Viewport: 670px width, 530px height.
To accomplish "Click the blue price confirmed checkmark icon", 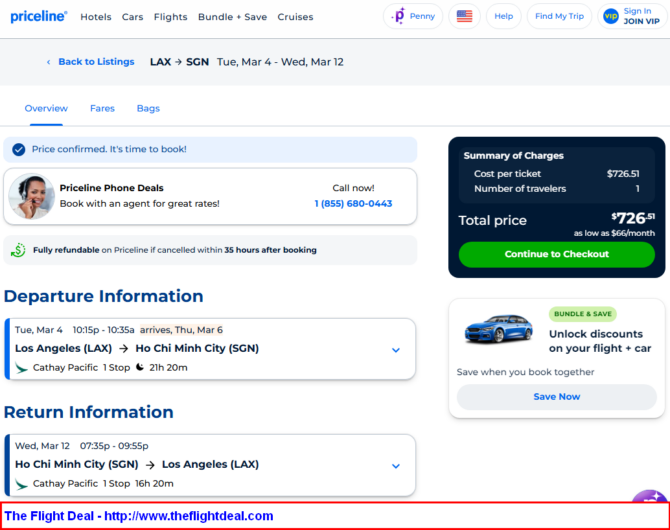I will pyautogui.click(x=18, y=150).
